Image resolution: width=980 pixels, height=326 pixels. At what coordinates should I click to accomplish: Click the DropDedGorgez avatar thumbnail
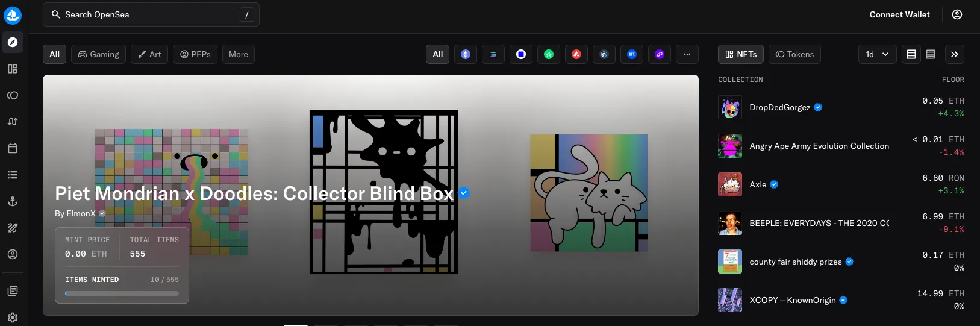point(730,107)
